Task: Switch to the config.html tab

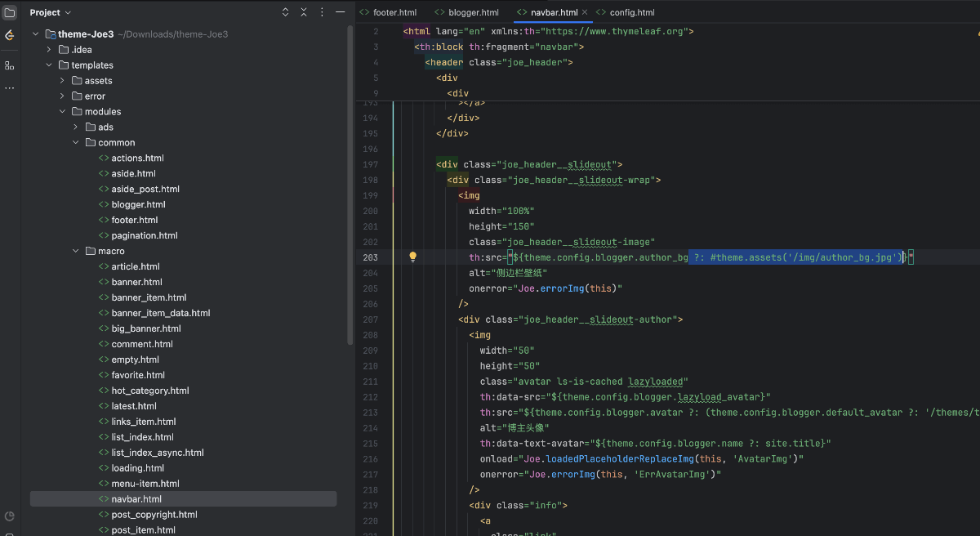Action: 631,12
